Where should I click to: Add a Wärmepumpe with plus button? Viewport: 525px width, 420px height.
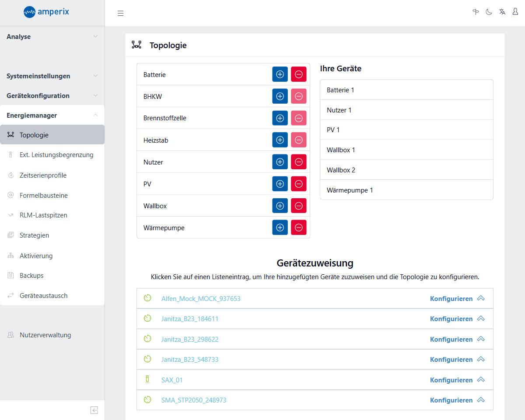(280, 227)
